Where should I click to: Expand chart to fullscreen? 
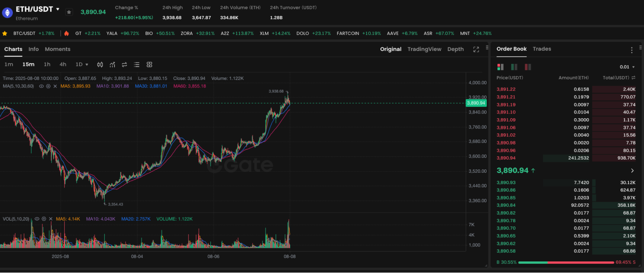coord(476,49)
